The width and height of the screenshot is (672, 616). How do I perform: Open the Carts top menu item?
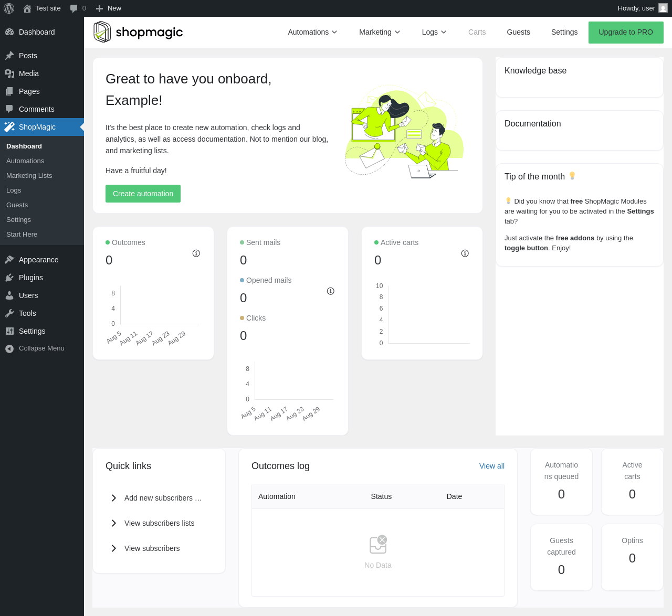click(477, 32)
